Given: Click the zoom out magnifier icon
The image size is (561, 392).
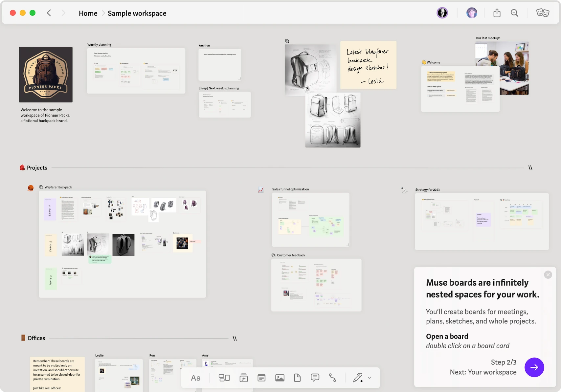Looking at the screenshot, I should (x=514, y=13).
